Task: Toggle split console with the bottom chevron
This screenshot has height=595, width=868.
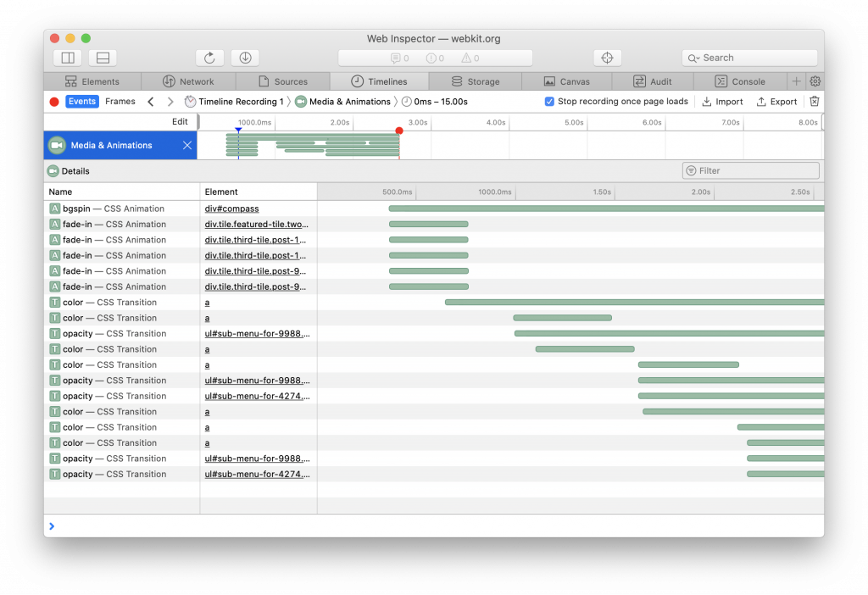Action: click(52, 525)
